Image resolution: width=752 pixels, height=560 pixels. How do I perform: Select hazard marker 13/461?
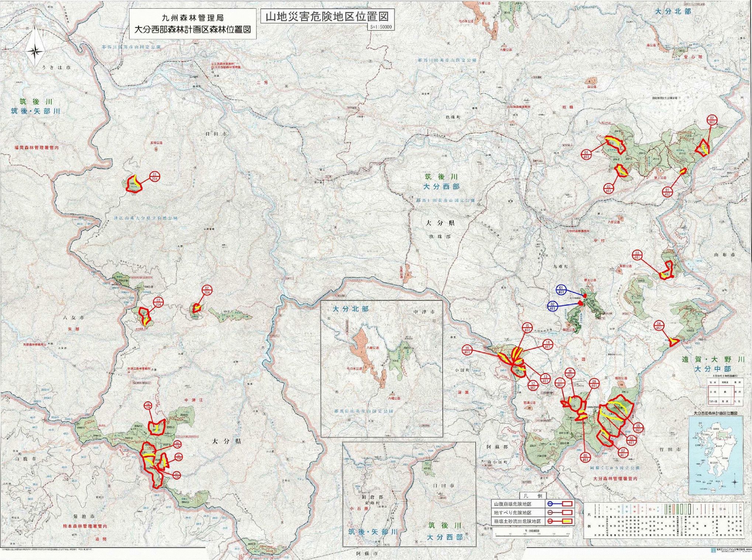pos(545,378)
